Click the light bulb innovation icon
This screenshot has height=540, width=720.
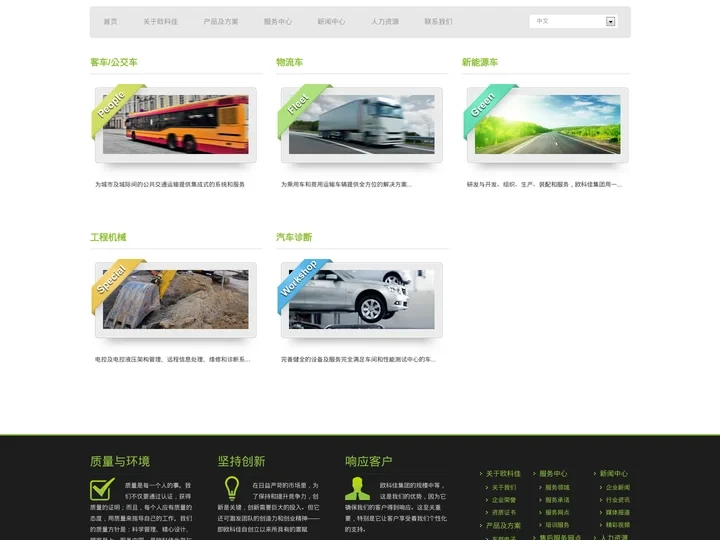tap(231, 489)
